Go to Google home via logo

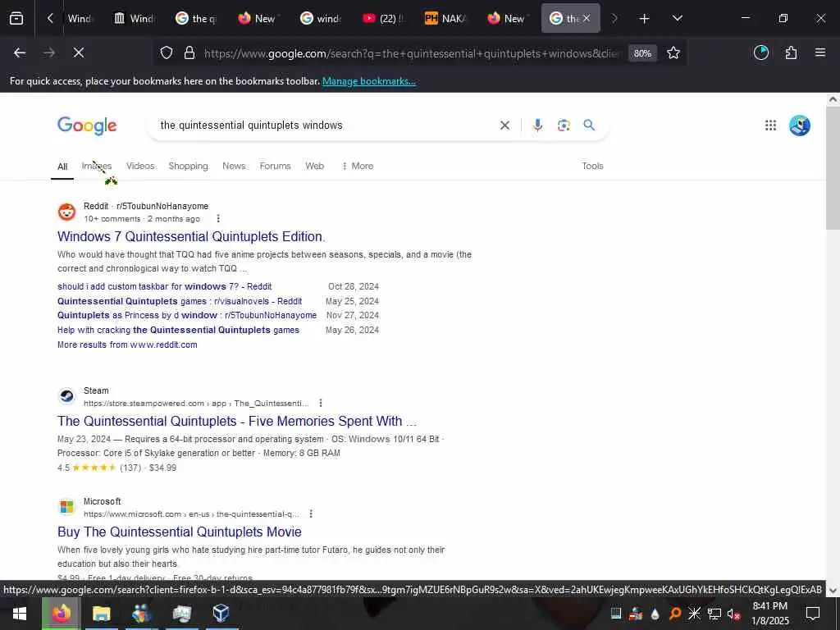tap(87, 126)
